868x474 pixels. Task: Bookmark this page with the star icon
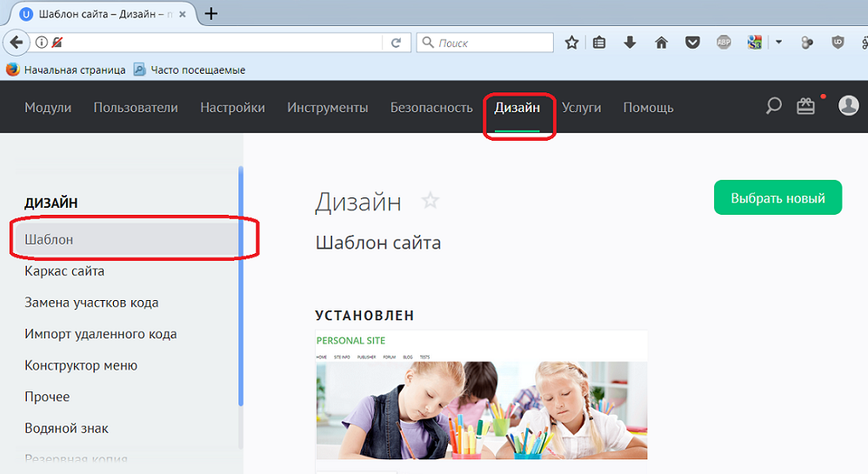click(571, 43)
